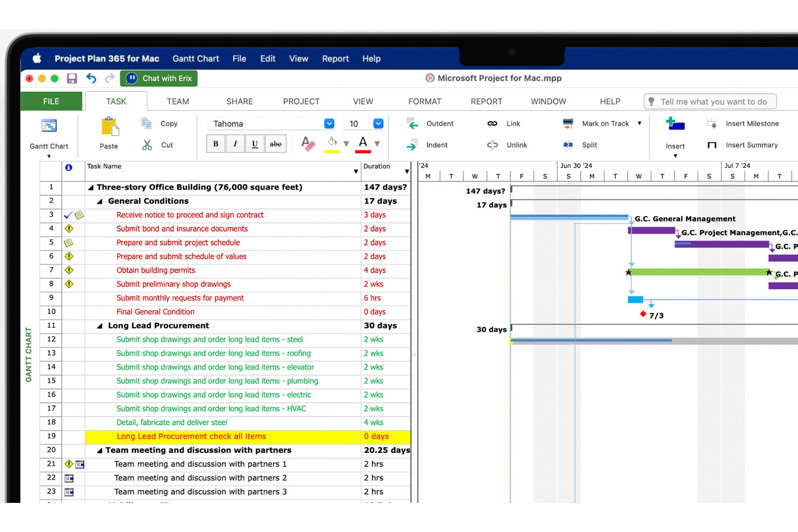798x532 pixels.
Task: Click Insert Summary icon
Action: point(712,145)
